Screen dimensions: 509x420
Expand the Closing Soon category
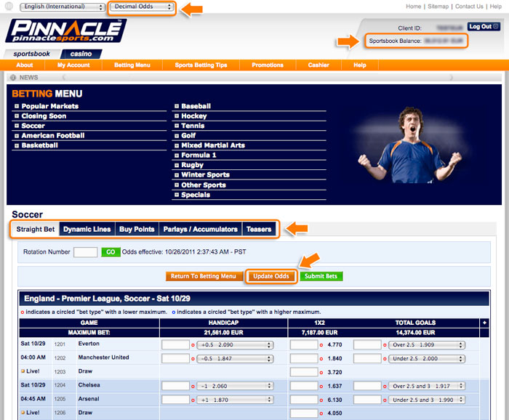click(17, 116)
